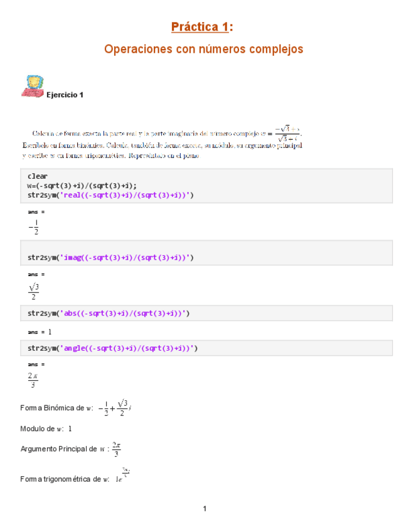Viewport: 411px width, 532px height.
Task: Click the page number 1 at bottom
Action: [x=205, y=508]
